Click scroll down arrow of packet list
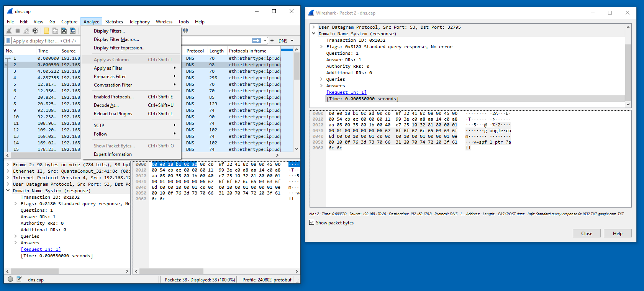 297,149
